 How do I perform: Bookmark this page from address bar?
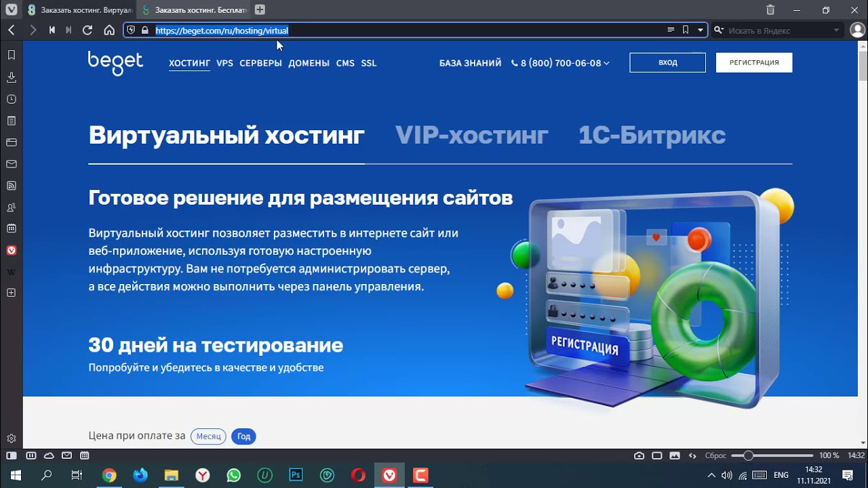[686, 30]
